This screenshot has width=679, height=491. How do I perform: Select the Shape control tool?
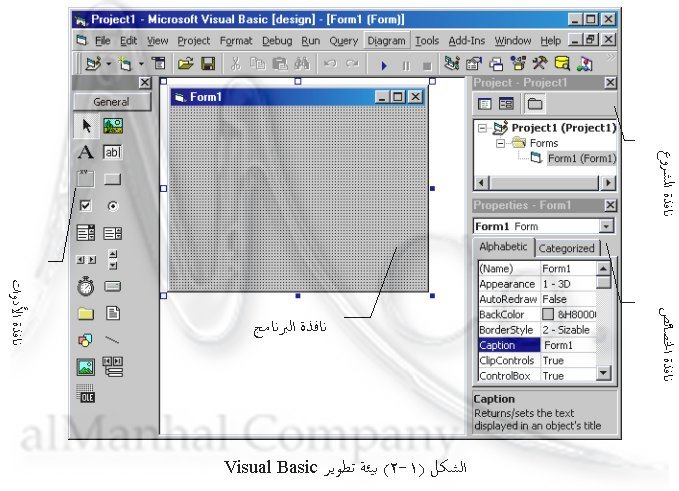click(85, 340)
